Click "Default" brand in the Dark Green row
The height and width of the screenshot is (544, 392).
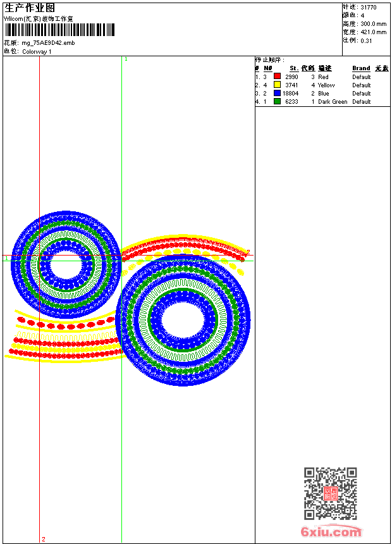pos(361,102)
